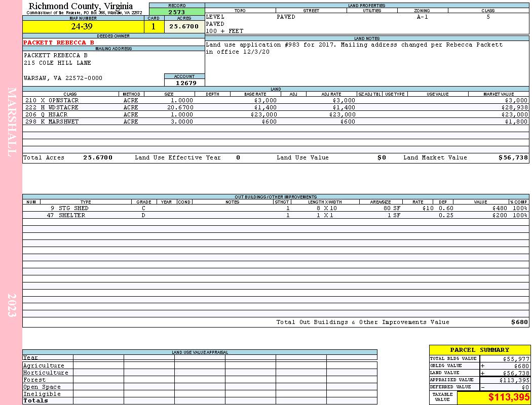Click mailing address line 215 COLE HILL LANE
The height and width of the screenshot is (405, 532).
57,63
